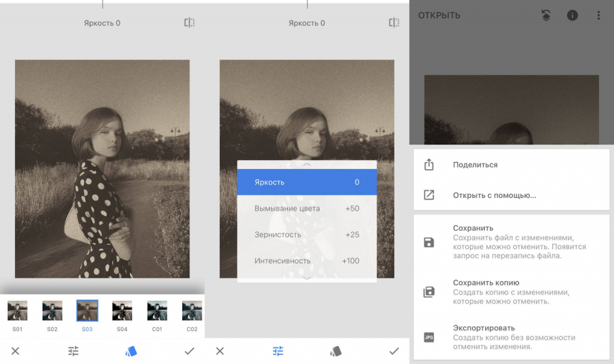Tap the blue adjustment sliders icon
This screenshot has height=364, width=614.
pos(278,351)
